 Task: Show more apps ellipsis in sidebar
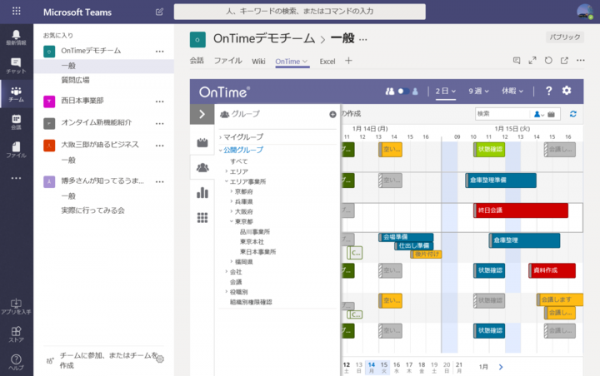(x=16, y=178)
